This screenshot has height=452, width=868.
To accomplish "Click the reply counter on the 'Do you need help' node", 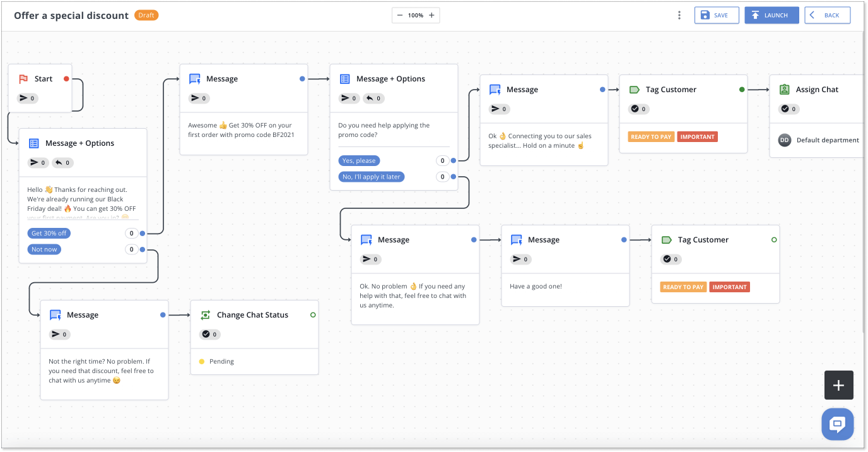I will pyautogui.click(x=374, y=98).
